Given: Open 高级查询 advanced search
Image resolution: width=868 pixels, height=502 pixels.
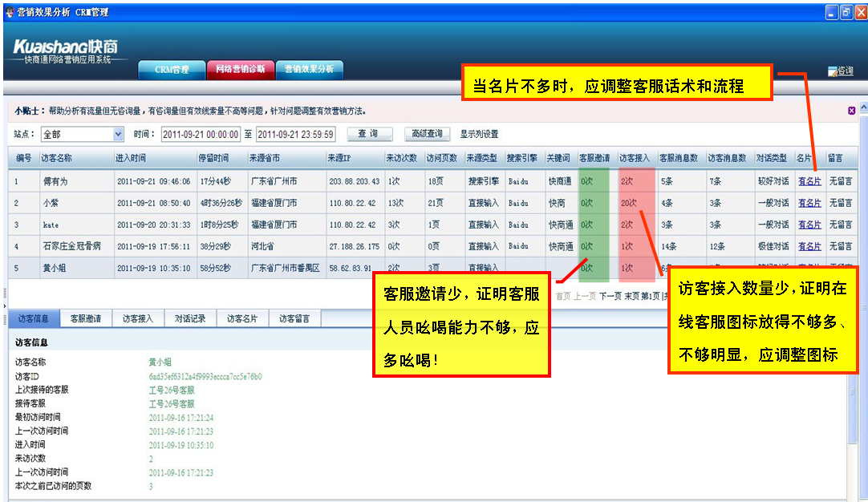Looking at the screenshot, I should pos(427,134).
